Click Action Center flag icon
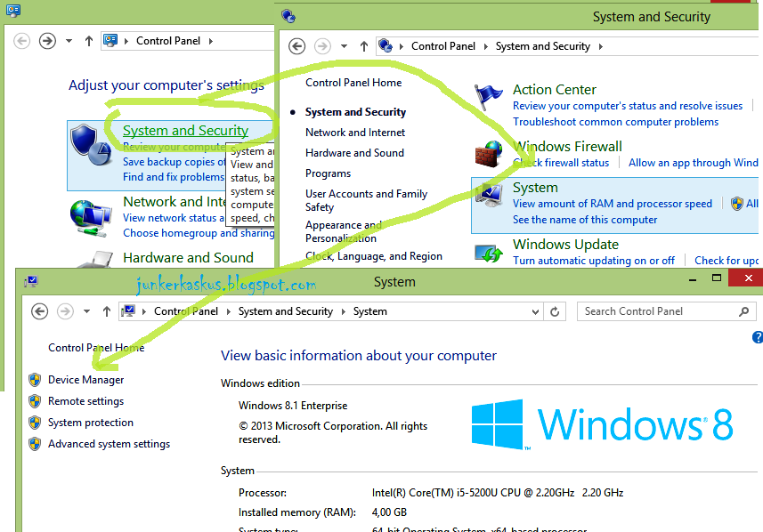763x532 pixels. point(488,95)
